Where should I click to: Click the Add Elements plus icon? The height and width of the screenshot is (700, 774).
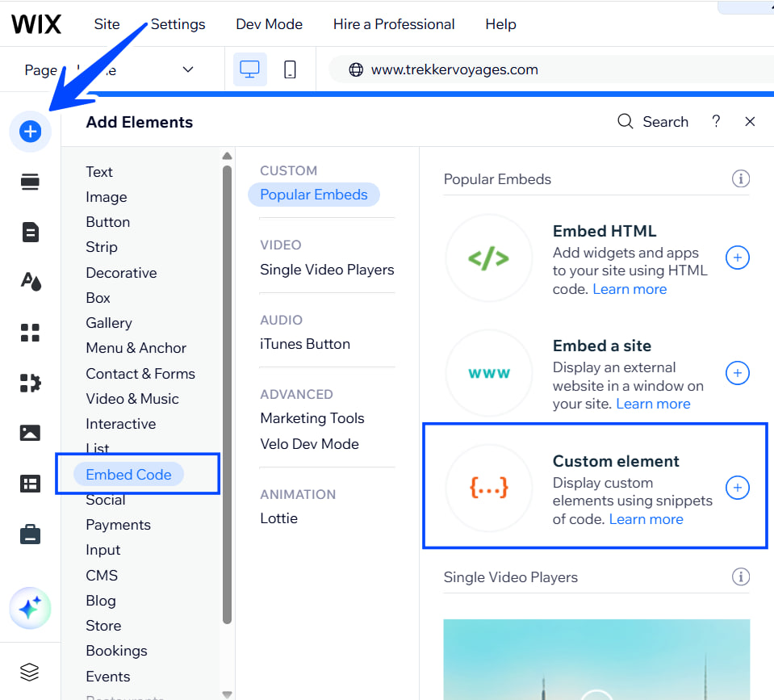pyautogui.click(x=30, y=132)
